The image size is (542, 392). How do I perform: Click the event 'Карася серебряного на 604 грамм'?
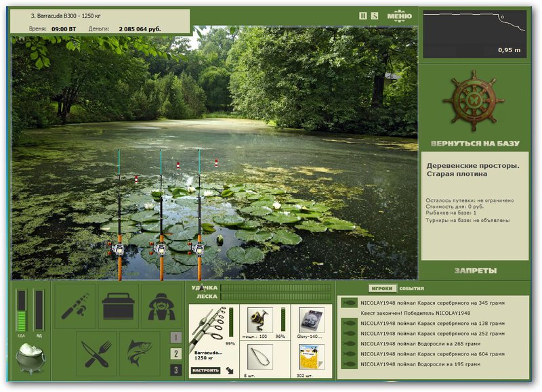click(x=432, y=354)
